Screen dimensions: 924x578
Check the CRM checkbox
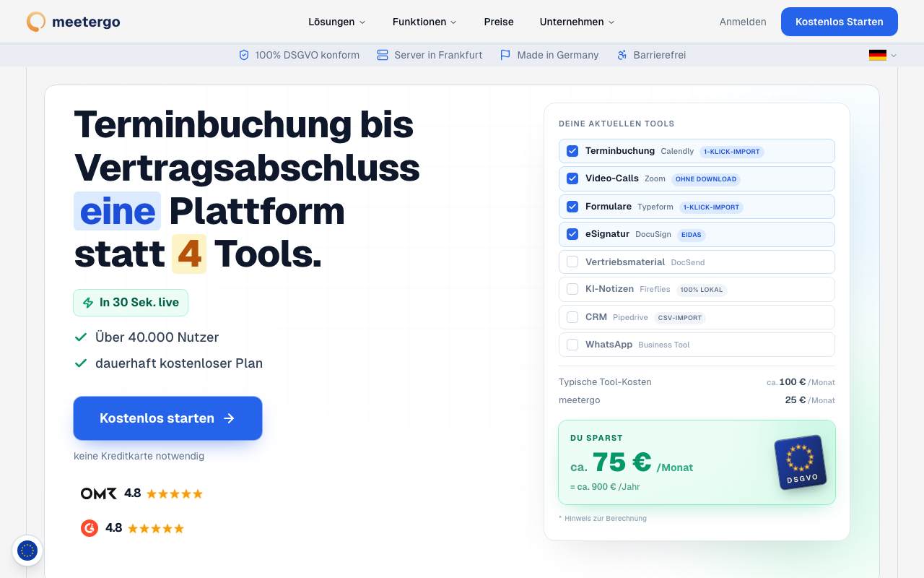(x=572, y=317)
